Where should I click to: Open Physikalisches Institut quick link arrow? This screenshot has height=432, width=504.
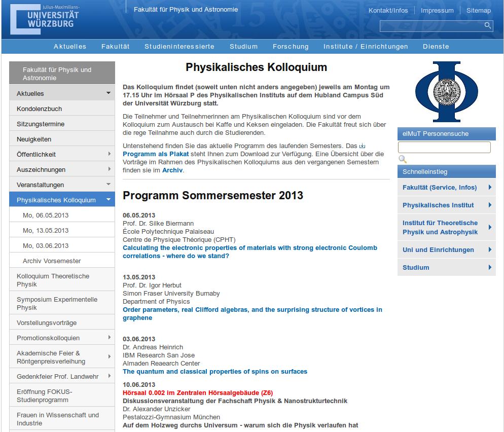point(490,205)
